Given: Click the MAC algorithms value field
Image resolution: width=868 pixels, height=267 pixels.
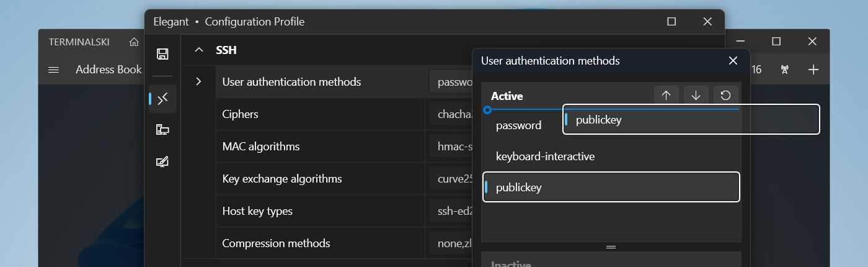Looking at the screenshot, I should coord(451,147).
